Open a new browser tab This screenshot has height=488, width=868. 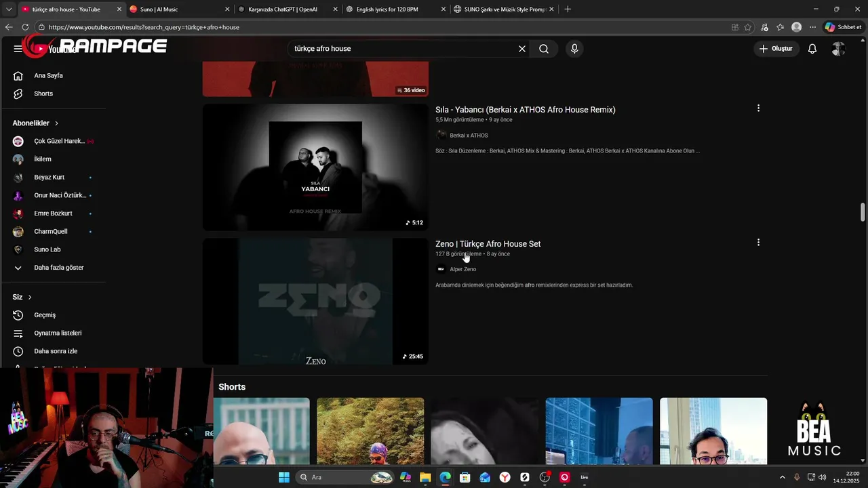568,9
